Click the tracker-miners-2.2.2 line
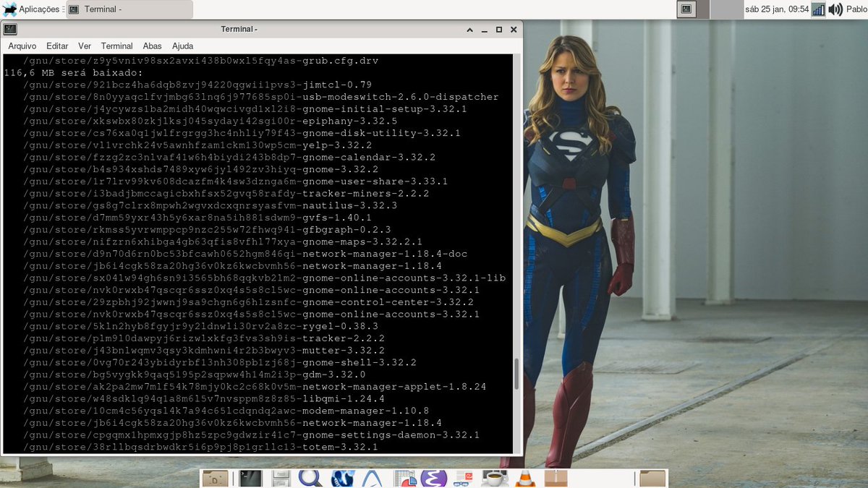Viewport: 868px width, 488px height. [x=226, y=193]
